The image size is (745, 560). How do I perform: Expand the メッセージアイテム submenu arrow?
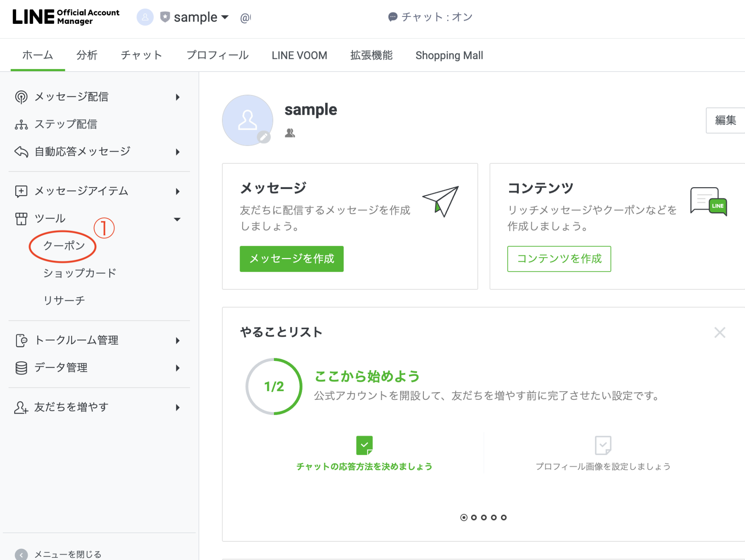[178, 191]
